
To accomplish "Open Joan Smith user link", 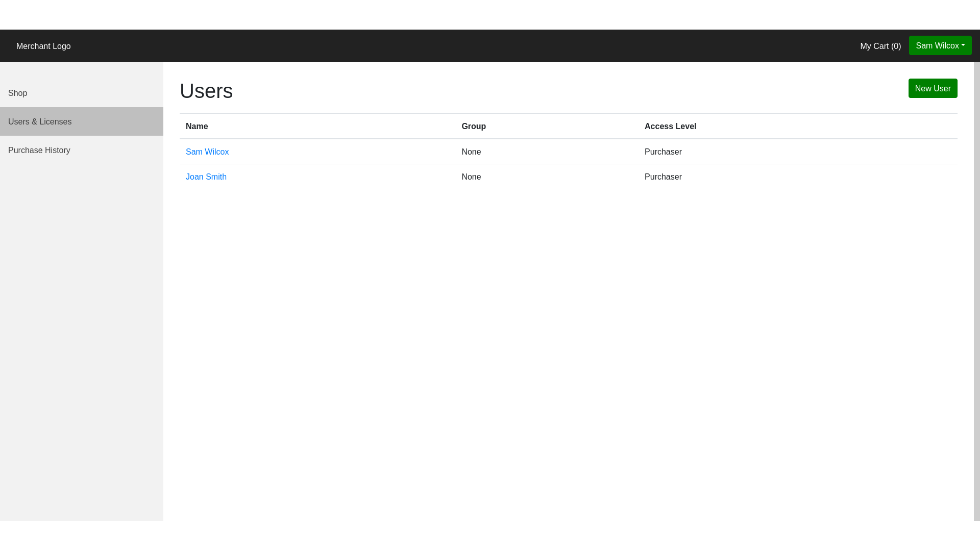I will 206,177.
